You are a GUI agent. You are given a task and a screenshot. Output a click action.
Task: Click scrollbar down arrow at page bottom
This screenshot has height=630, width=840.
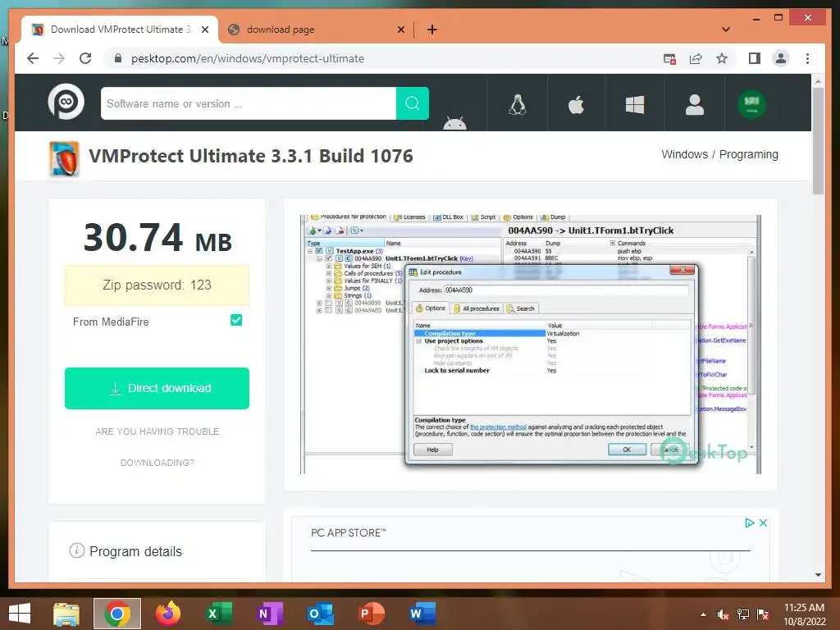pos(818,574)
